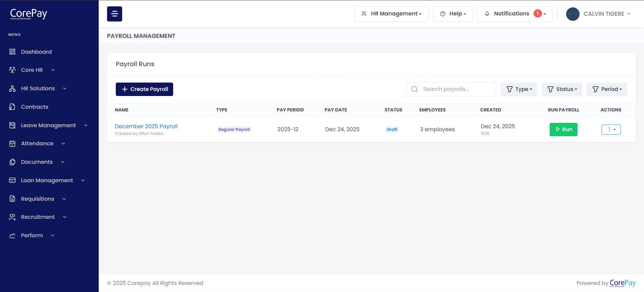Click the CALVIN TIGERE username

coord(604,14)
